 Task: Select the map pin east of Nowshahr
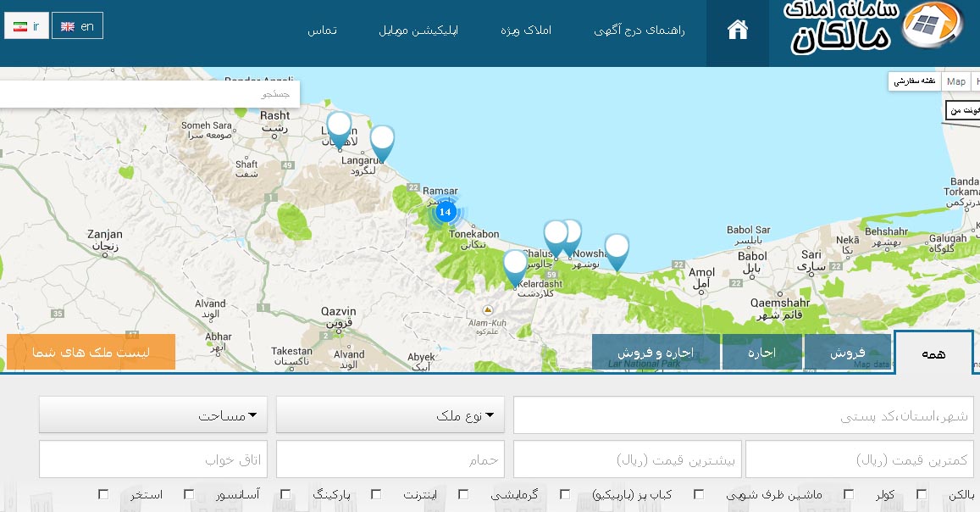(x=617, y=253)
